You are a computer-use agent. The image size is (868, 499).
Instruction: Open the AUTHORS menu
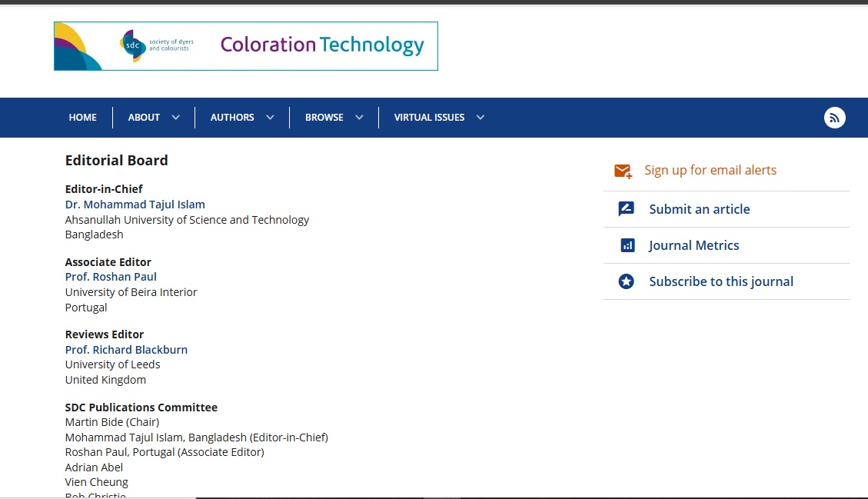click(x=232, y=118)
